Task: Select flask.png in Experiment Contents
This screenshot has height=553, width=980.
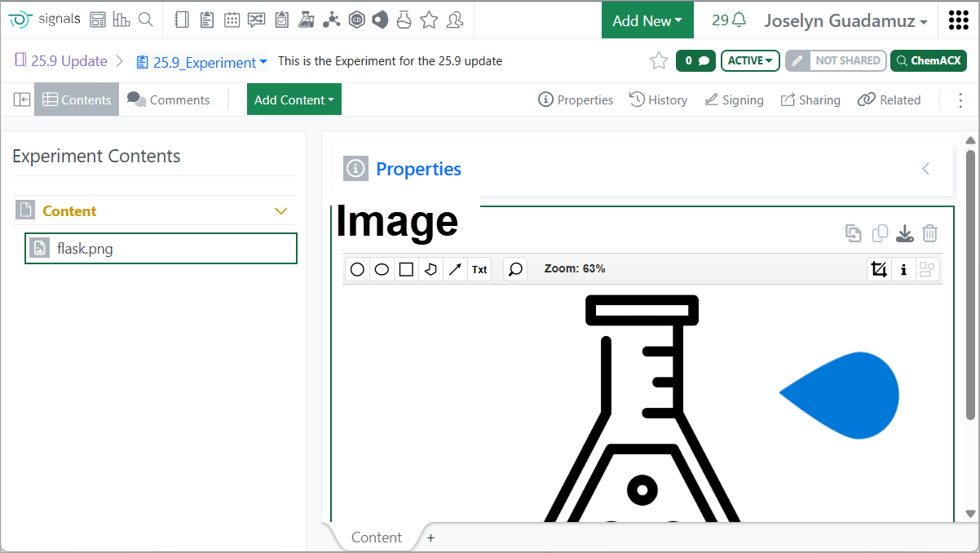Action: 161,249
